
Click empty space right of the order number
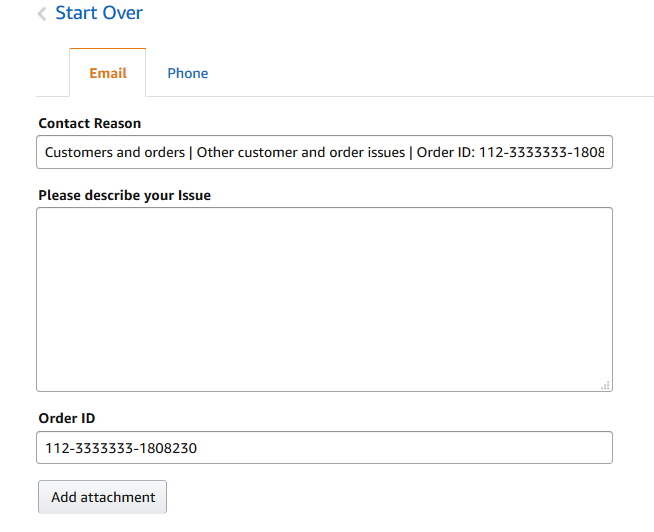(420, 448)
